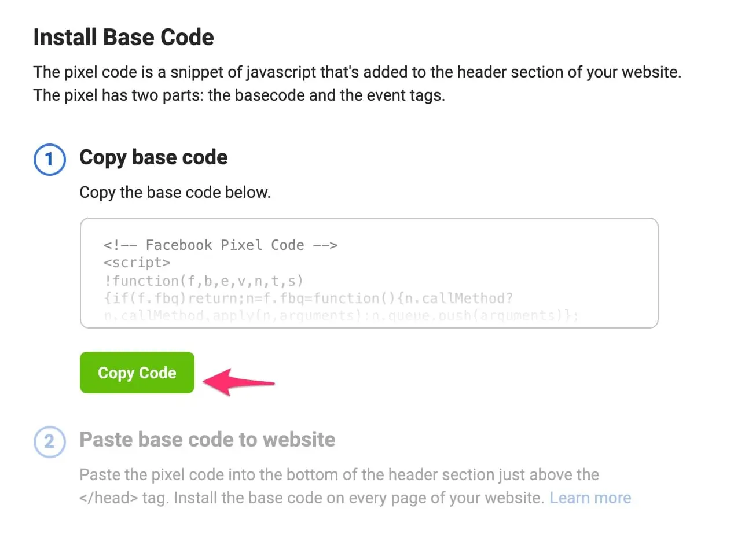Click the Install the base code on every page sentence

359,498
